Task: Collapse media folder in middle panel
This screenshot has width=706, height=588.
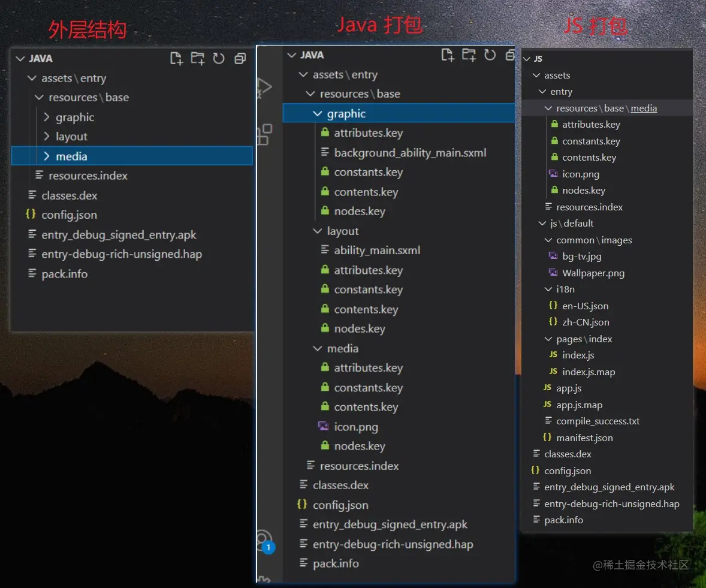Action: click(x=318, y=348)
